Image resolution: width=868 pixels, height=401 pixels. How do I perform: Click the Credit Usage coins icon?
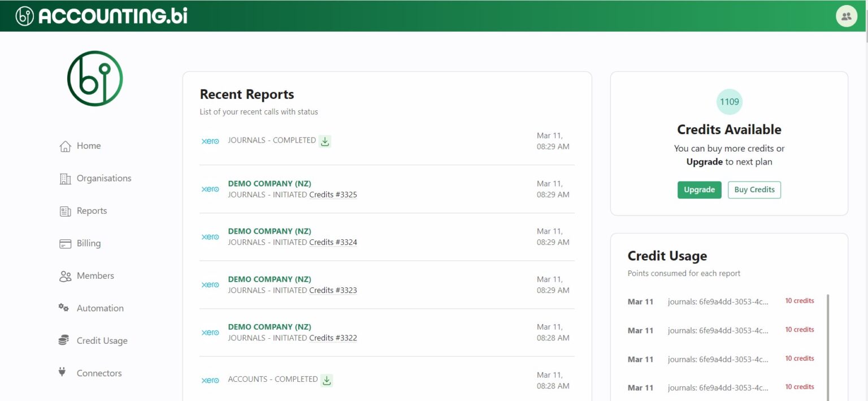point(65,340)
